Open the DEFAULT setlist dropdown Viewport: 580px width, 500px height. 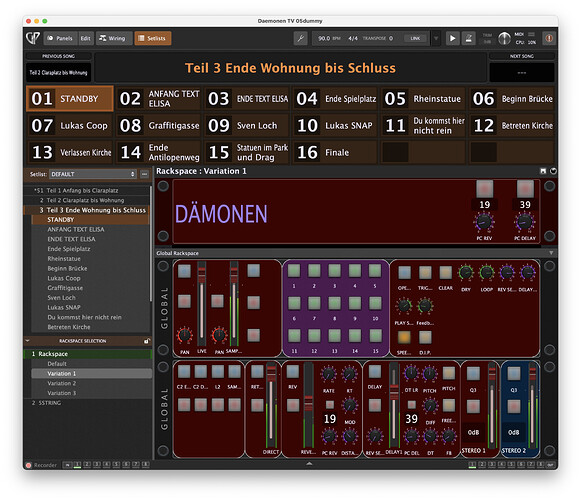tap(93, 174)
